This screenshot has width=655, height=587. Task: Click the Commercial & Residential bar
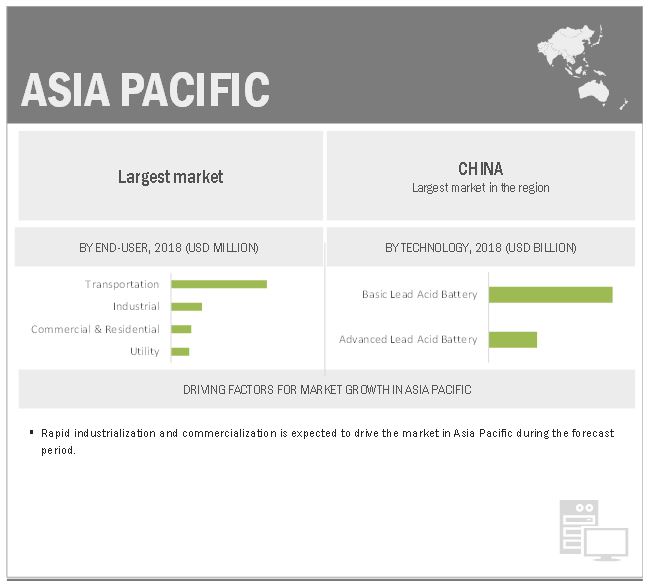click(181, 329)
